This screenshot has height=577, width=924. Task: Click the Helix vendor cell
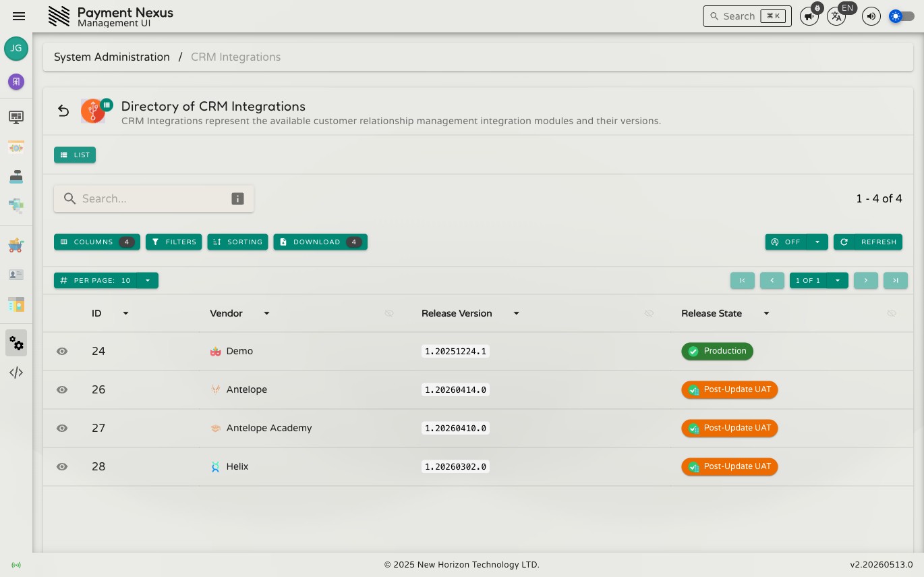(x=229, y=466)
